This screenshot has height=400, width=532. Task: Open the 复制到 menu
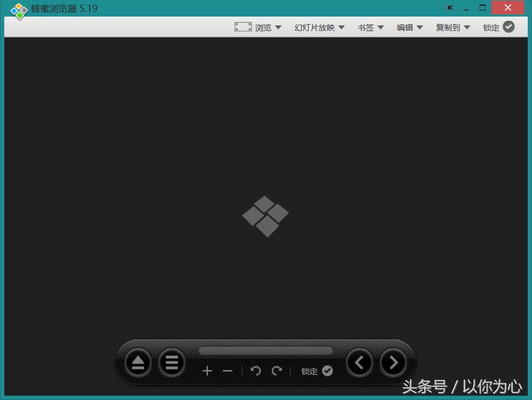click(x=452, y=27)
